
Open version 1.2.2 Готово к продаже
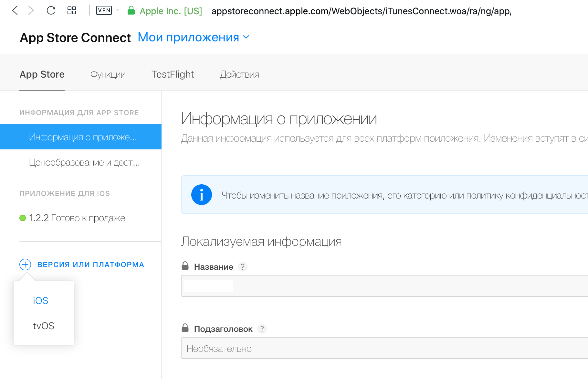[77, 218]
